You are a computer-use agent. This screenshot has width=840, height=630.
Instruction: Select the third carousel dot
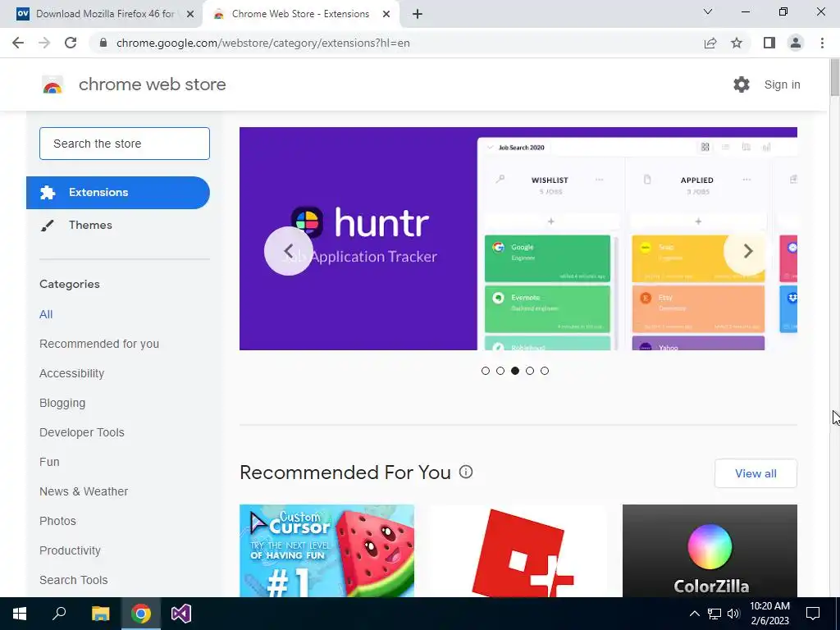pos(515,371)
